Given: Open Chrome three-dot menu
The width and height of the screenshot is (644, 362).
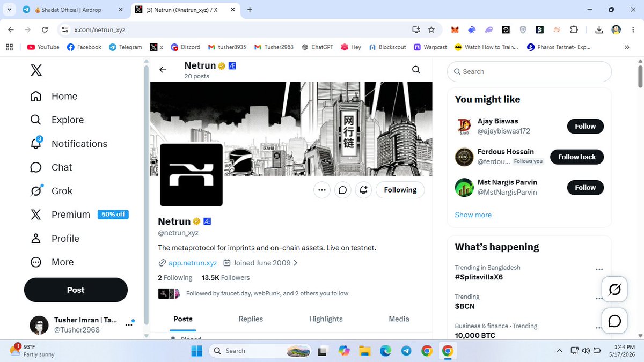Looking at the screenshot, I should tap(633, 30).
